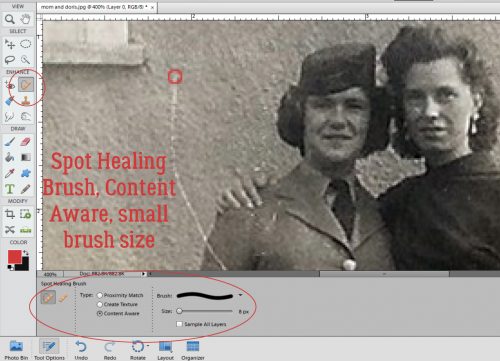Open the Brush preset dropdown arrow
This screenshot has height=361, width=500.
tap(240, 295)
